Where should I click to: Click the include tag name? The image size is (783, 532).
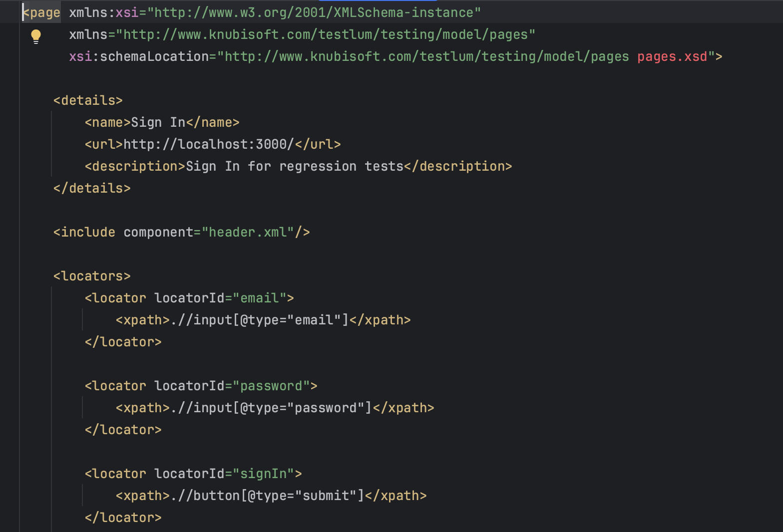(88, 232)
